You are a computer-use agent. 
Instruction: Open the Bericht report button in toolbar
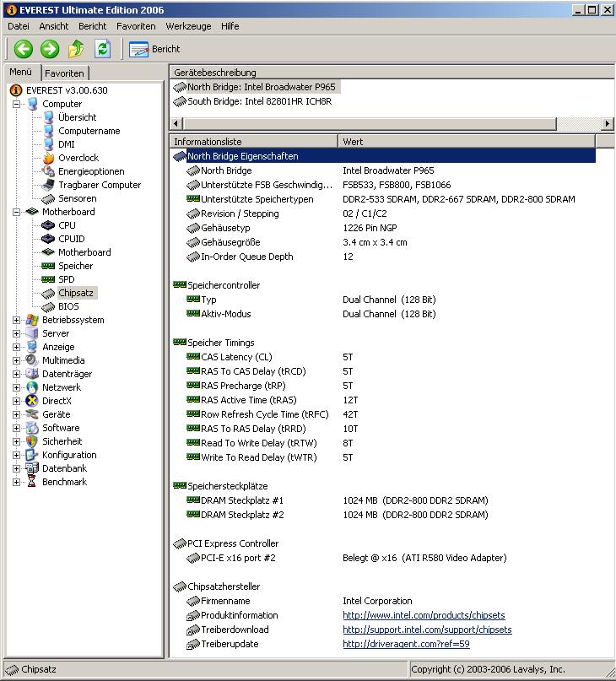coord(154,49)
